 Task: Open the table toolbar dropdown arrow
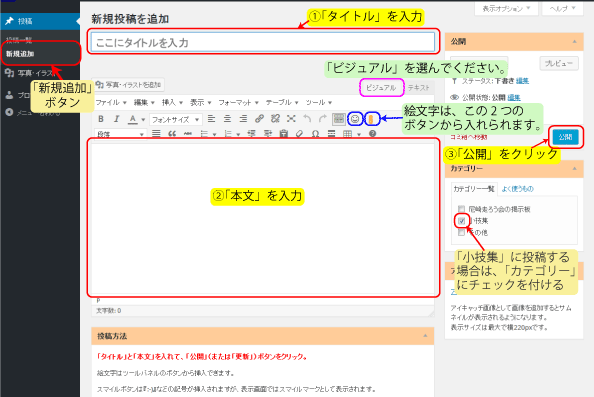point(358,134)
